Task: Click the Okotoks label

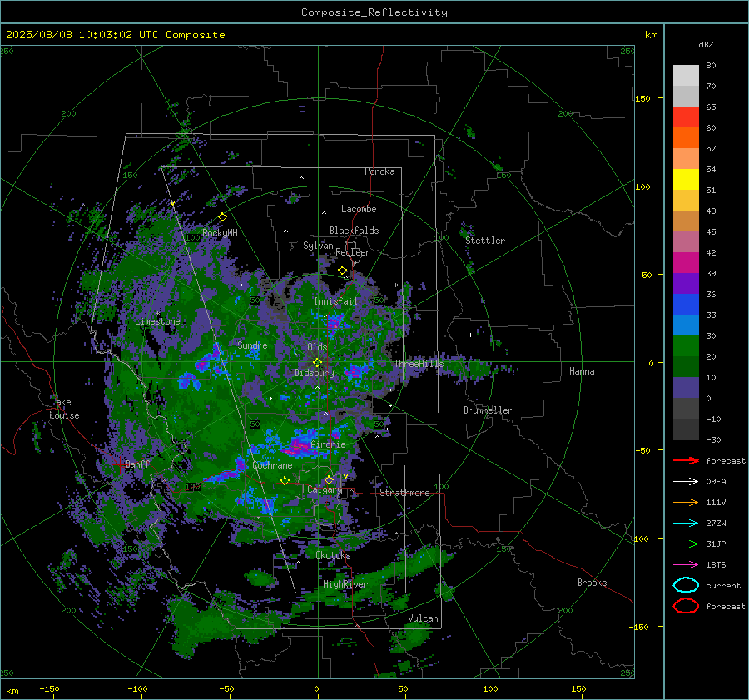Action: (333, 554)
